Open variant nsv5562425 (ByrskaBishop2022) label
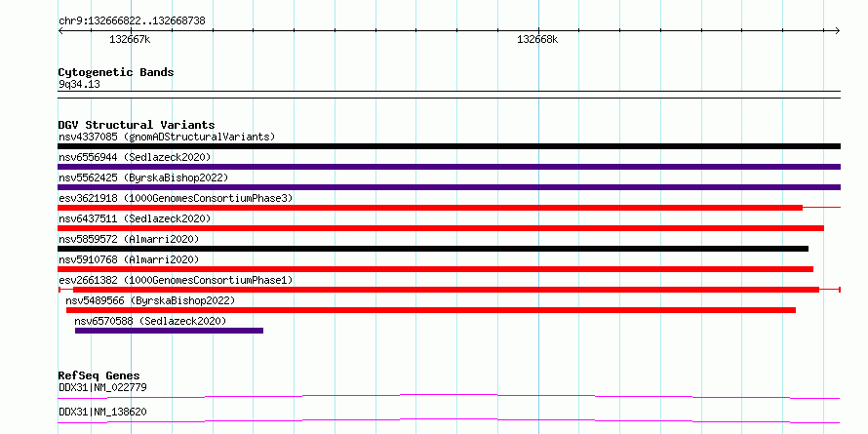Screen dimensions: 868x434 pos(143,178)
